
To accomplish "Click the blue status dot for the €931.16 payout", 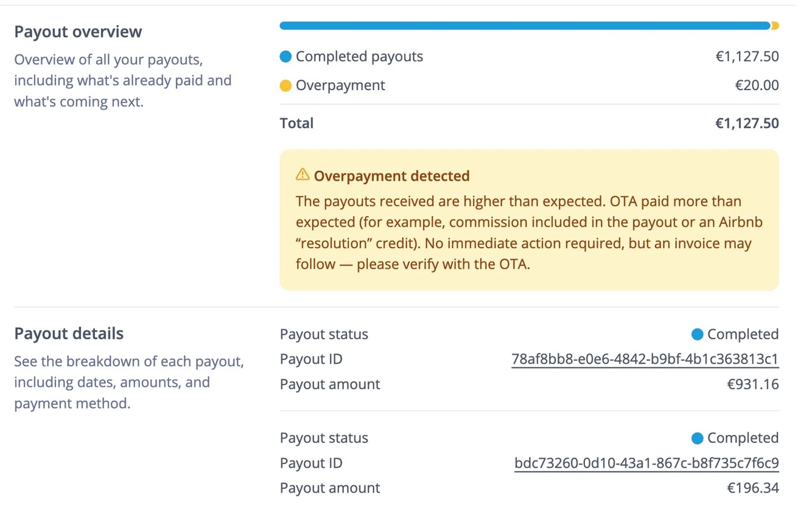I will tap(698, 334).
